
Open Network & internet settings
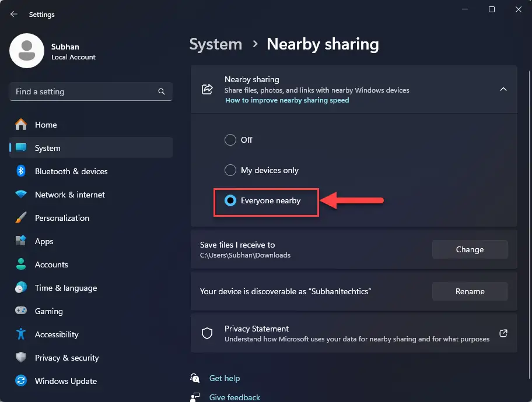point(69,195)
